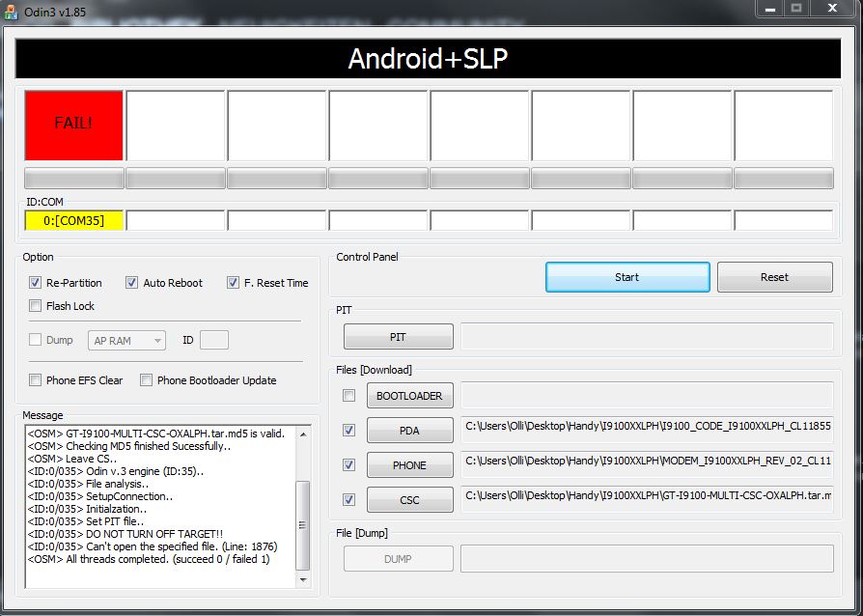Uncheck F. Reset Time
Image resolution: width=863 pixels, height=616 pixels.
pos(233,283)
